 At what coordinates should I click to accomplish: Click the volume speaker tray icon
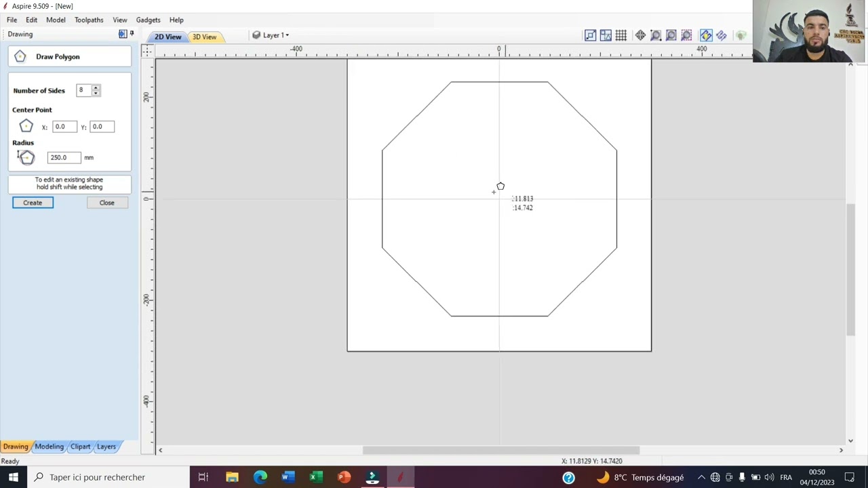pos(769,477)
